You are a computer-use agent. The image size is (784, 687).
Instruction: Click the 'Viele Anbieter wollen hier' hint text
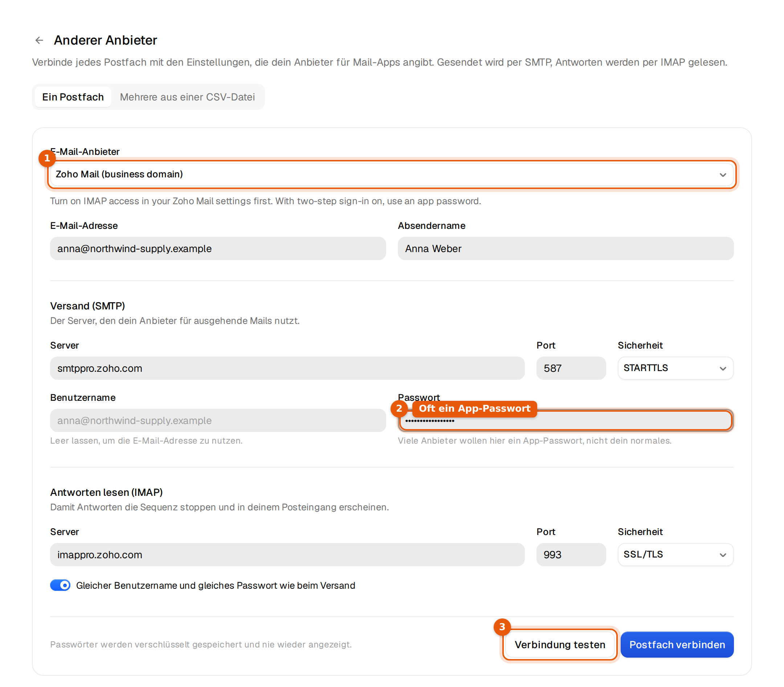tap(534, 440)
